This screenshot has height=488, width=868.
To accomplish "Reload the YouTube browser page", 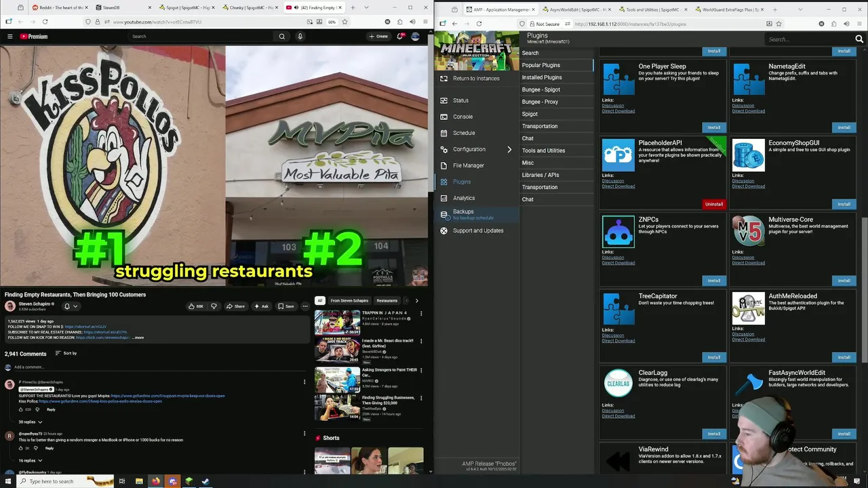I will 45,22.
